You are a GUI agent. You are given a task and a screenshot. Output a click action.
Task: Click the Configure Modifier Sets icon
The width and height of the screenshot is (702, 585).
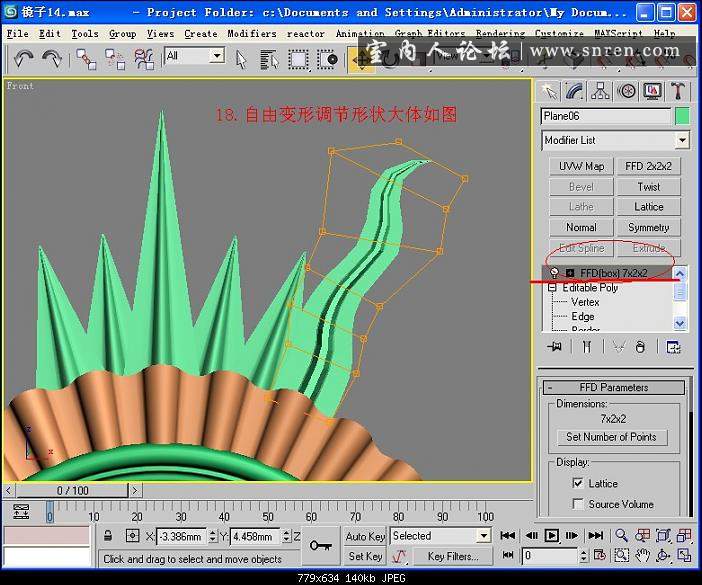[674, 347]
